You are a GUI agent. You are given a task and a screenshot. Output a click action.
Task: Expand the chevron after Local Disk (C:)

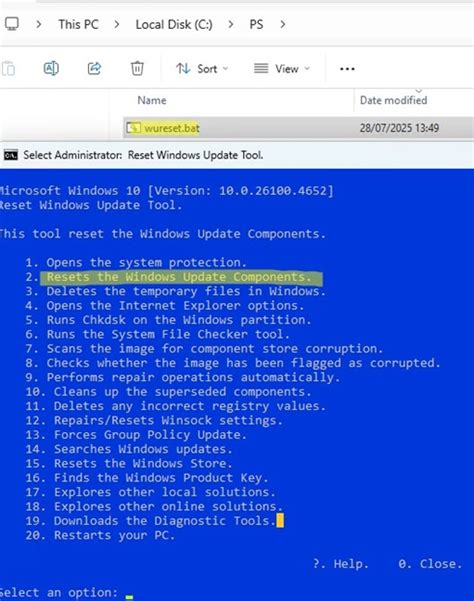[230, 25]
